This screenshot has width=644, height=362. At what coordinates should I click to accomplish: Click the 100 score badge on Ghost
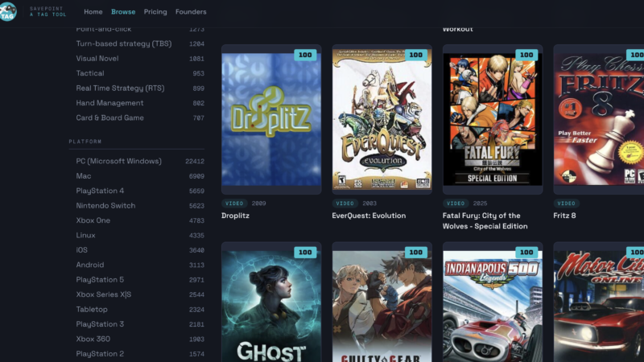click(305, 253)
